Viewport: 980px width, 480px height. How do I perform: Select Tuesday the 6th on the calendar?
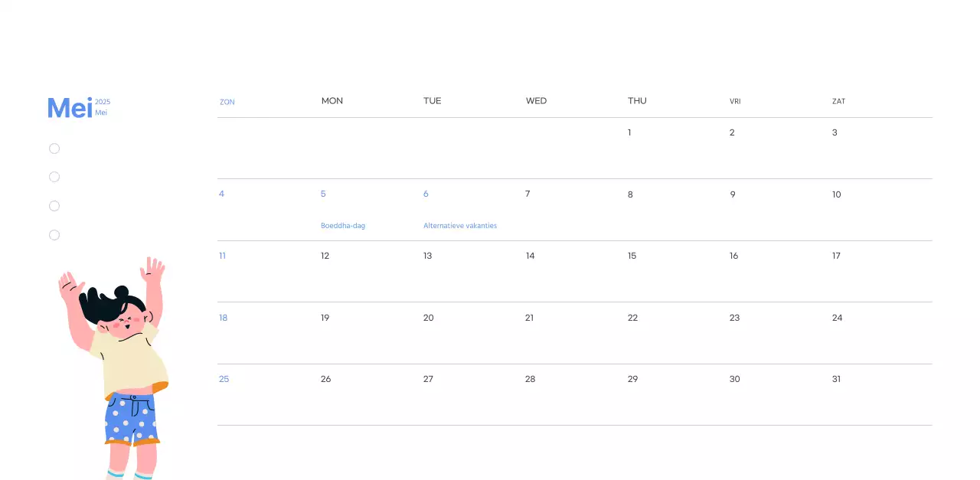pyautogui.click(x=426, y=194)
